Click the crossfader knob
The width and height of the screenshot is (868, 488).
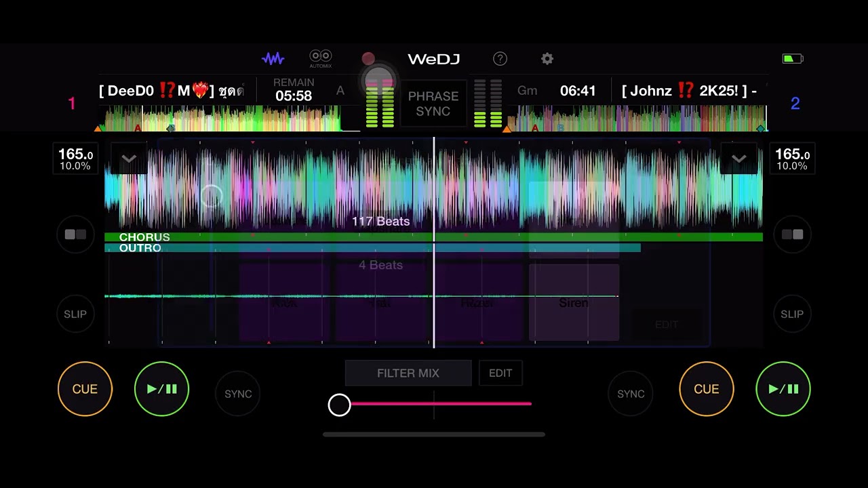[339, 405]
